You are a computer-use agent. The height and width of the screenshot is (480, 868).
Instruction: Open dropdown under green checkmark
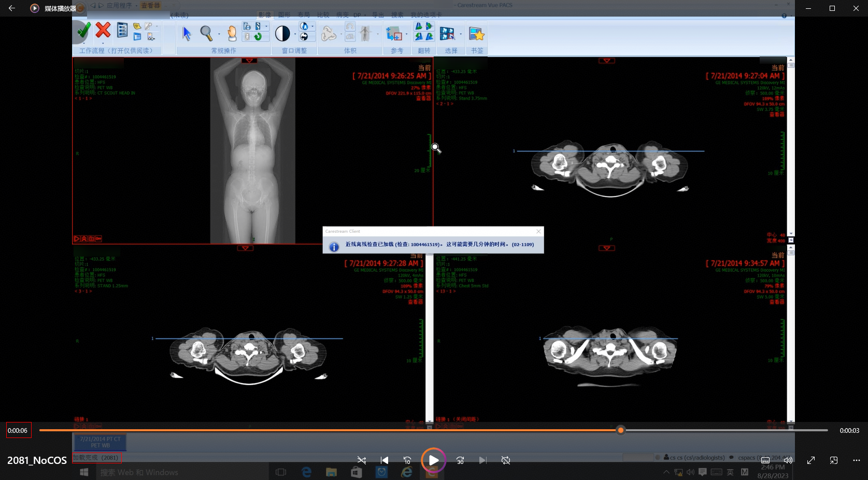point(83,43)
